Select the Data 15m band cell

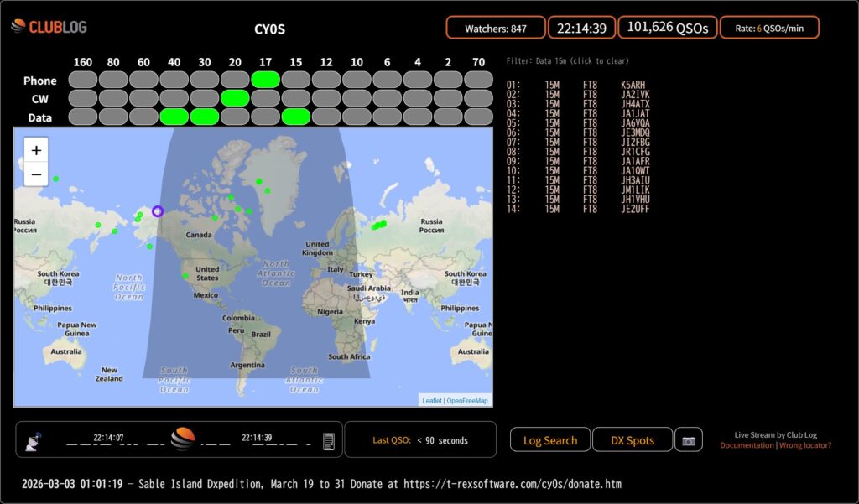point(295,117)
